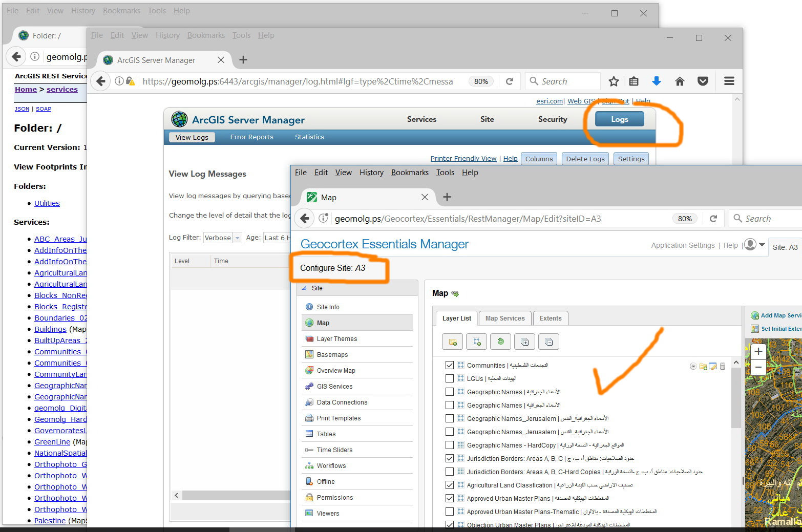The image size is (802, 532).
Task: Open Tools menu in the Map browser window
Action: click(445, 173)
